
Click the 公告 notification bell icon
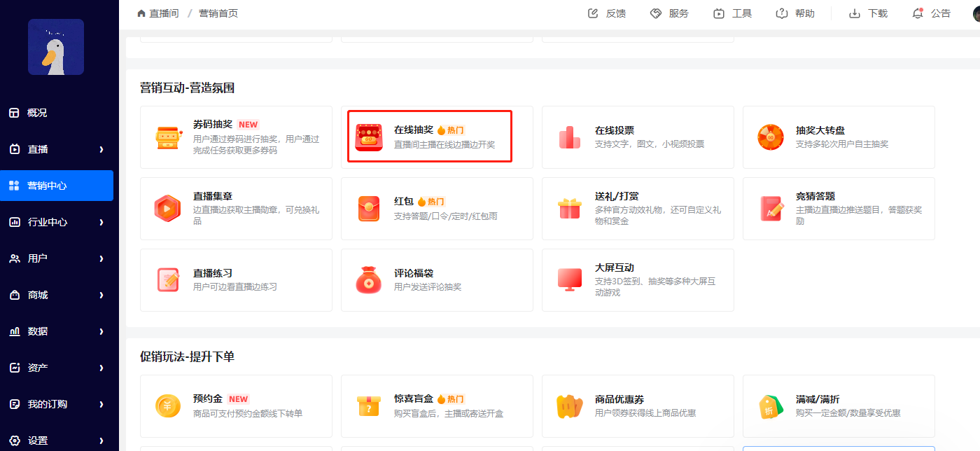point(918,13)
